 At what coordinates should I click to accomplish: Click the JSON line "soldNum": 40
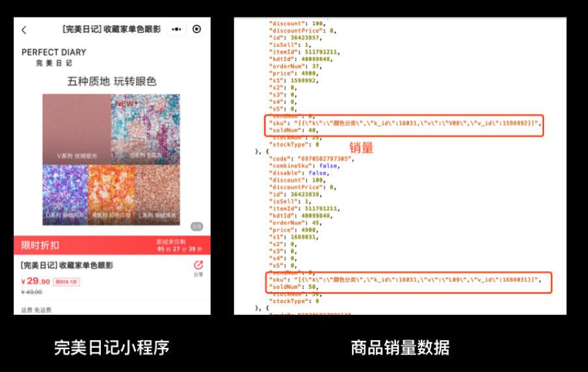pos(293,130)
